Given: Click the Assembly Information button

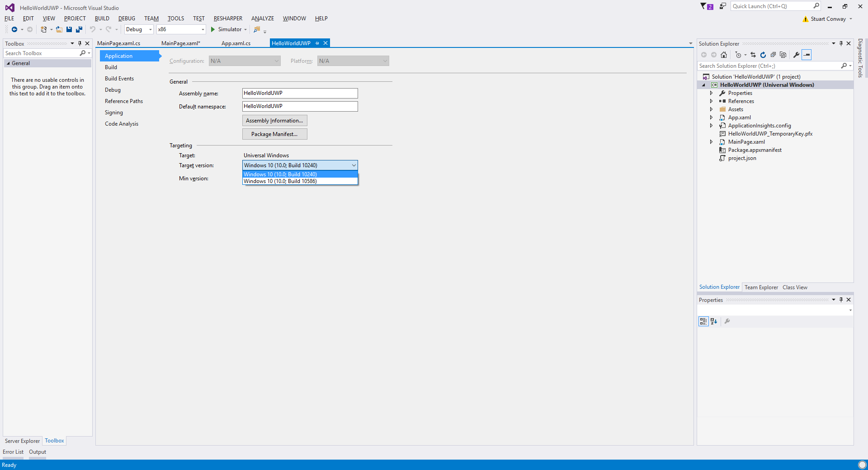Looking at the screenshot, I should (275, 121).
